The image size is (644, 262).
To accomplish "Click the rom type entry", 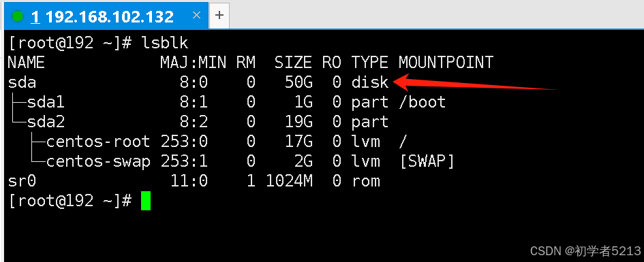I will [365, 181].
